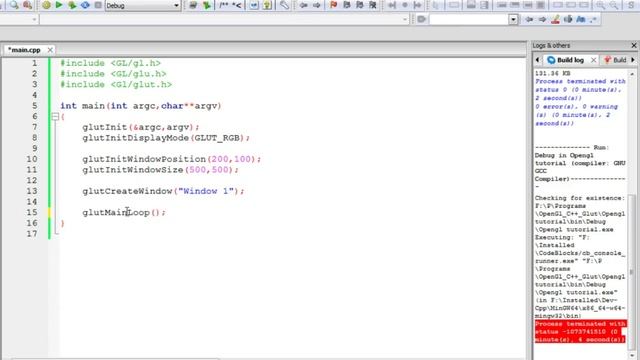Close the Build log tab
The image size is (640, 360).
click(x=593, y=60)
